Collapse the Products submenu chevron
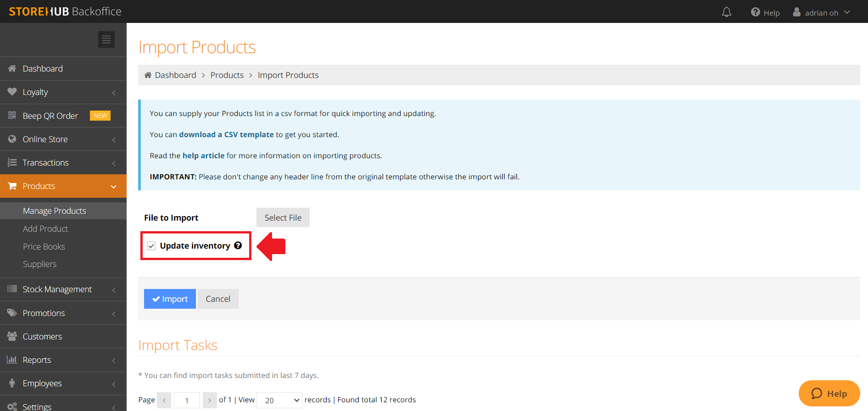The height and width of the screenshot is (411, 868). (x=114, y=186)
